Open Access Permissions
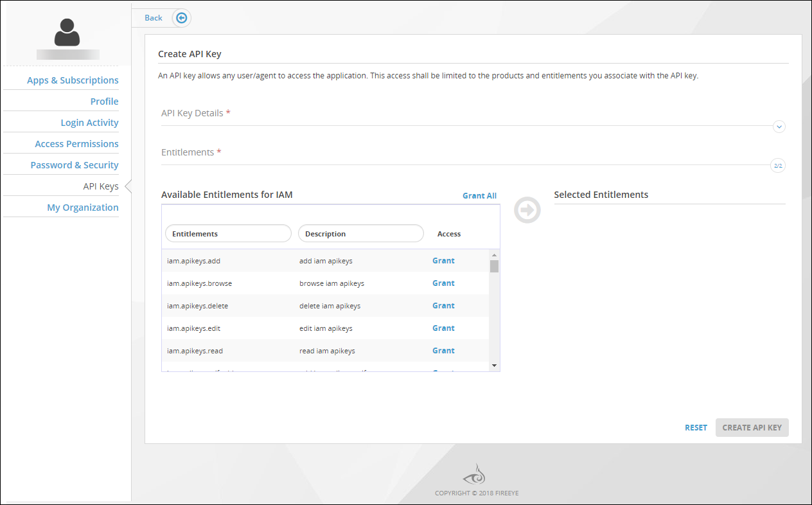Image resolution: width=812 pixels, height=505 pixels. coord(76,144)
